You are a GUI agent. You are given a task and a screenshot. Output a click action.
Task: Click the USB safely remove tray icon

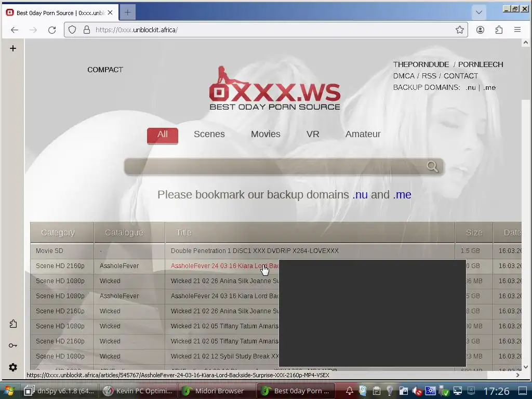(x=444, y=391)
